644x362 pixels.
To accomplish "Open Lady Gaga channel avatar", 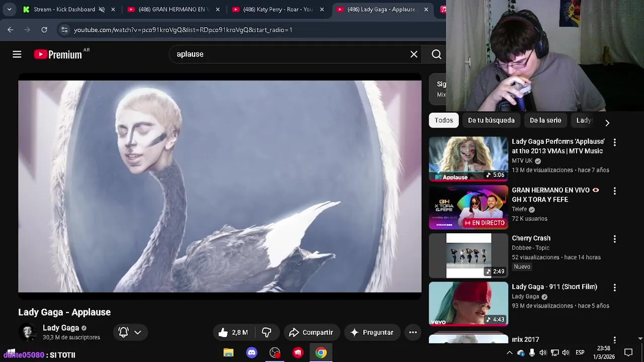I will coord(28,332).
